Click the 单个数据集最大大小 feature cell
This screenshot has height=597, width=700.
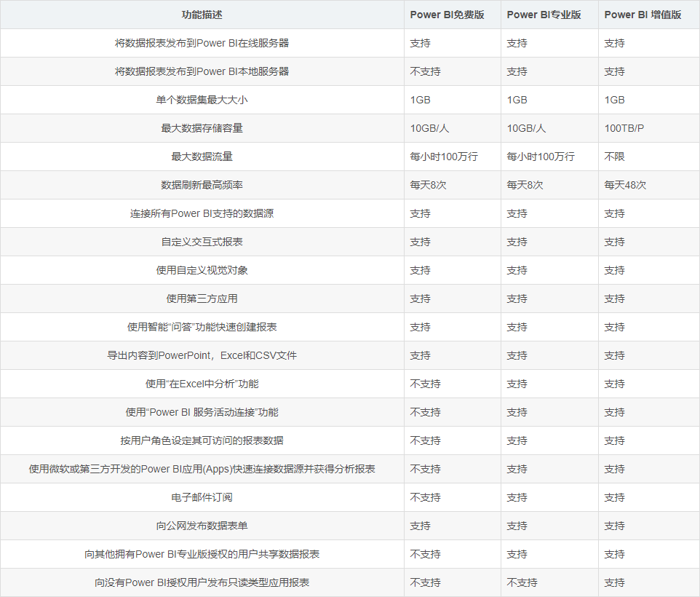pyautogui.click(x=202, y=100)
